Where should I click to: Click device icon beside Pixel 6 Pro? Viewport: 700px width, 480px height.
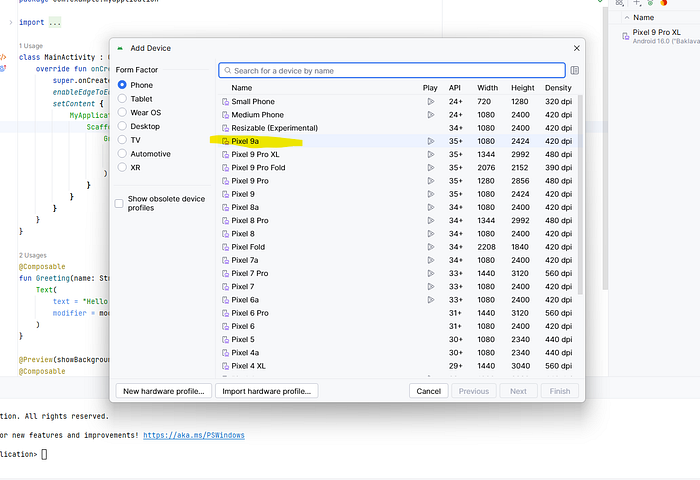[x=225, y=313]
